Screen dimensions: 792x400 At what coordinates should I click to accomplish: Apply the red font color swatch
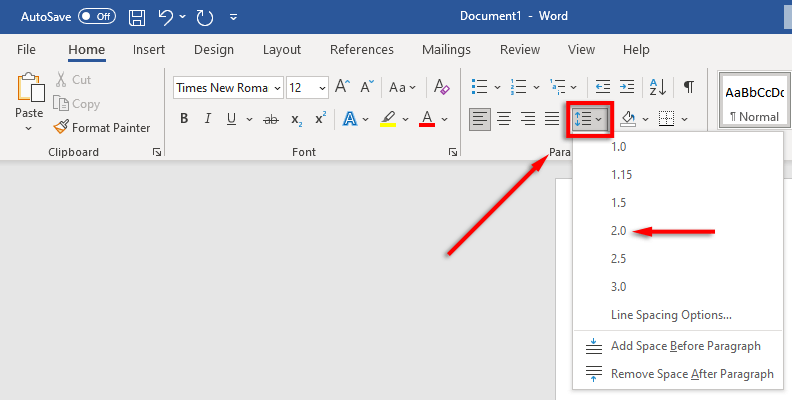[x=427, y=119]
